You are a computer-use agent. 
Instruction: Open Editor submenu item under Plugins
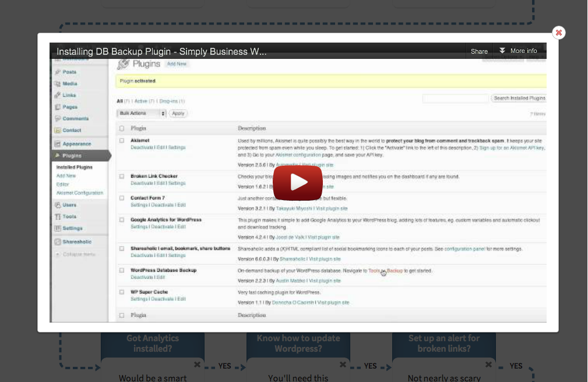point(62,185)
